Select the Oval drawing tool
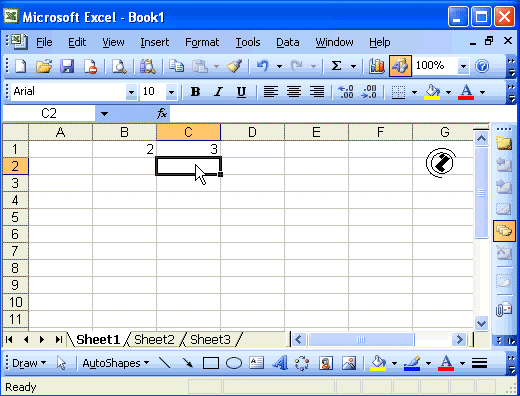Viewport: 520px width, 396px height. coord(234,363)
